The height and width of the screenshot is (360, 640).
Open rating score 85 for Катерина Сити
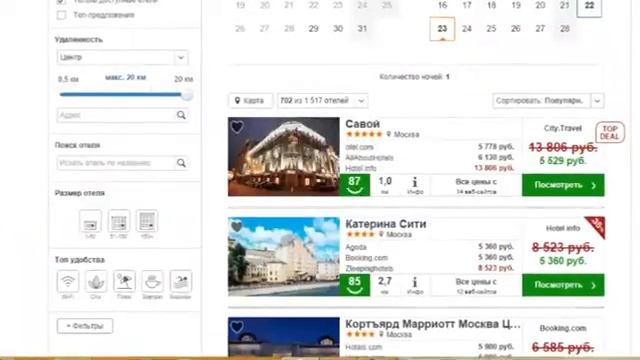click(x=355, y=285)
